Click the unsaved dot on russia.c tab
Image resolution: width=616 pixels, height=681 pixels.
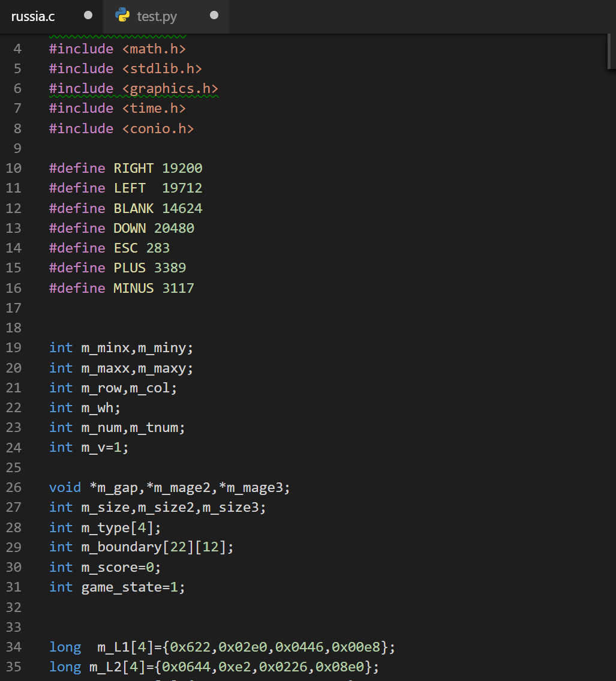(x=88, y=16)
